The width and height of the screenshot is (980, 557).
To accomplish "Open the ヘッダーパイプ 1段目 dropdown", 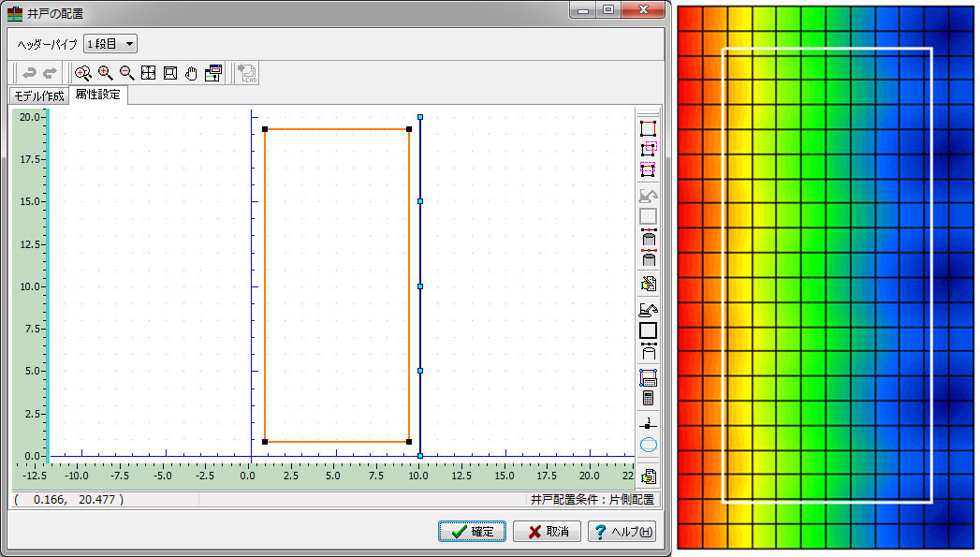I will pyautogui.click(x=110, y=43).
